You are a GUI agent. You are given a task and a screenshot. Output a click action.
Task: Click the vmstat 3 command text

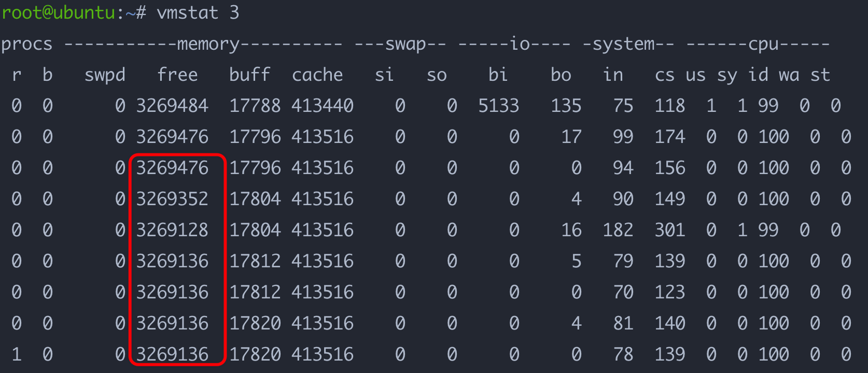point(198,12)
